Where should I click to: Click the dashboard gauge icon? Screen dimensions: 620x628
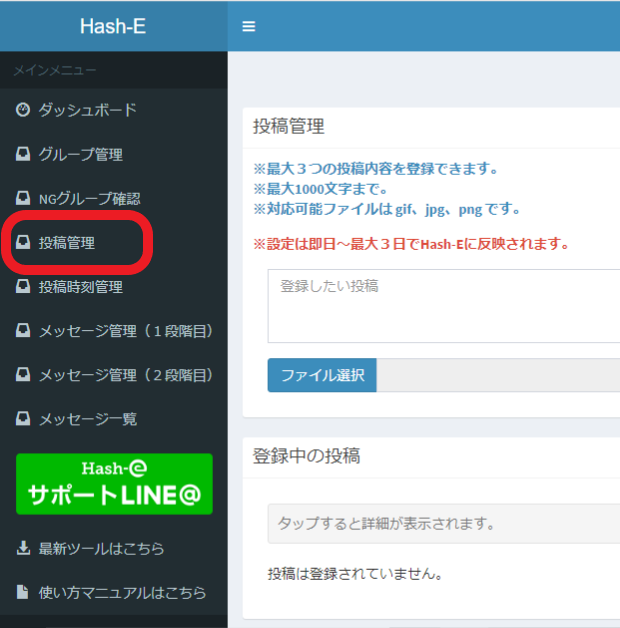pyautogui.click(x=23, y=109)
